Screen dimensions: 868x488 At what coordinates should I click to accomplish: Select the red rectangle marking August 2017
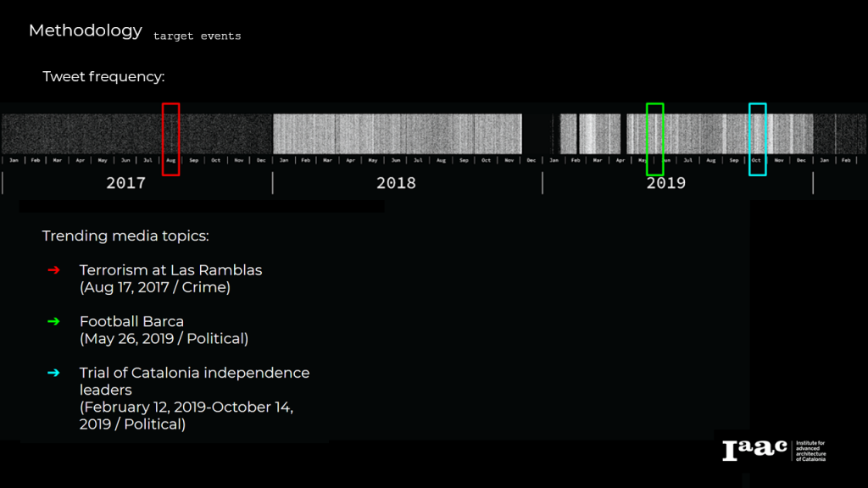click(x=170, y=139)
